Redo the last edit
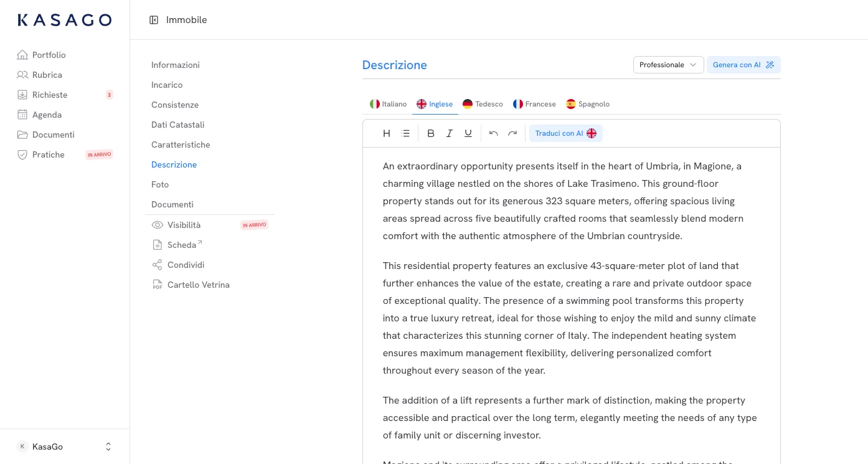The image size is (868, 464). pos(512,133)
